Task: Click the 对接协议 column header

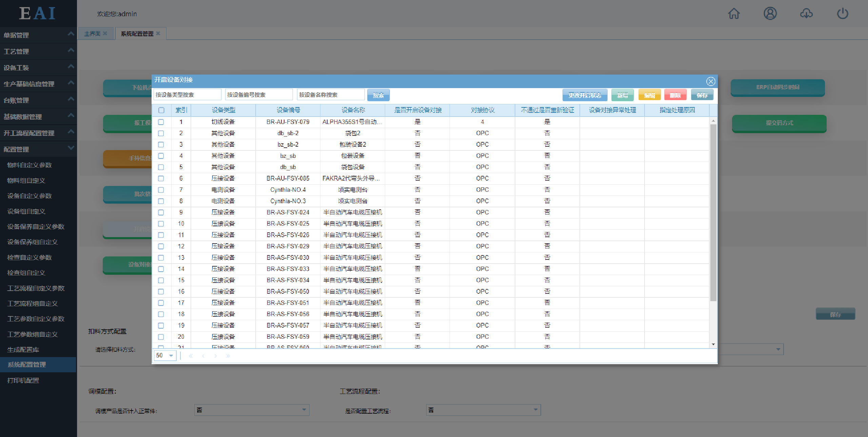Action: point(482,110)
